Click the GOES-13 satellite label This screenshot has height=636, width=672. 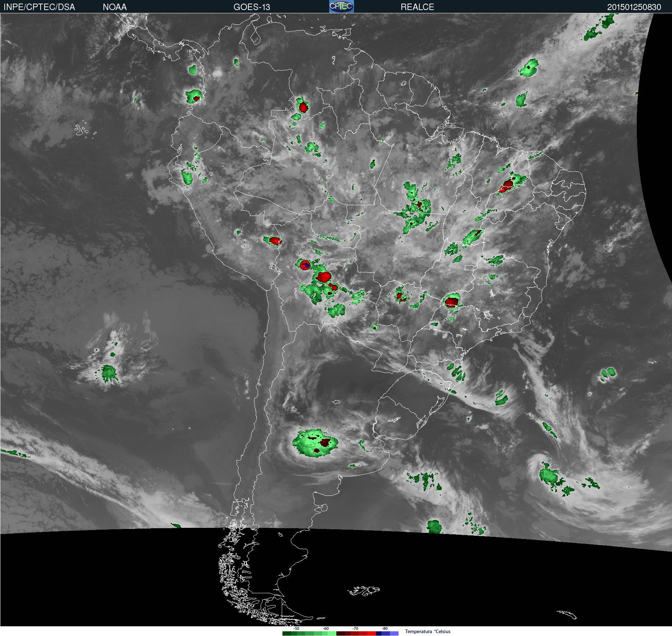(252, 7)
